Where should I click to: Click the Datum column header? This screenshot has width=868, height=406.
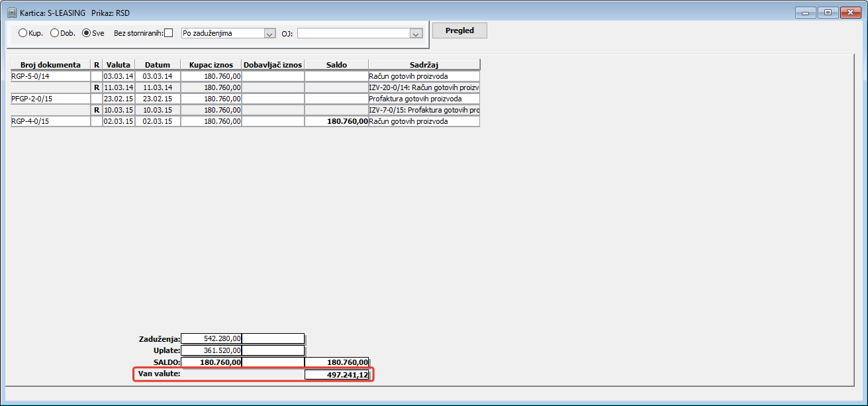[158, 65]
